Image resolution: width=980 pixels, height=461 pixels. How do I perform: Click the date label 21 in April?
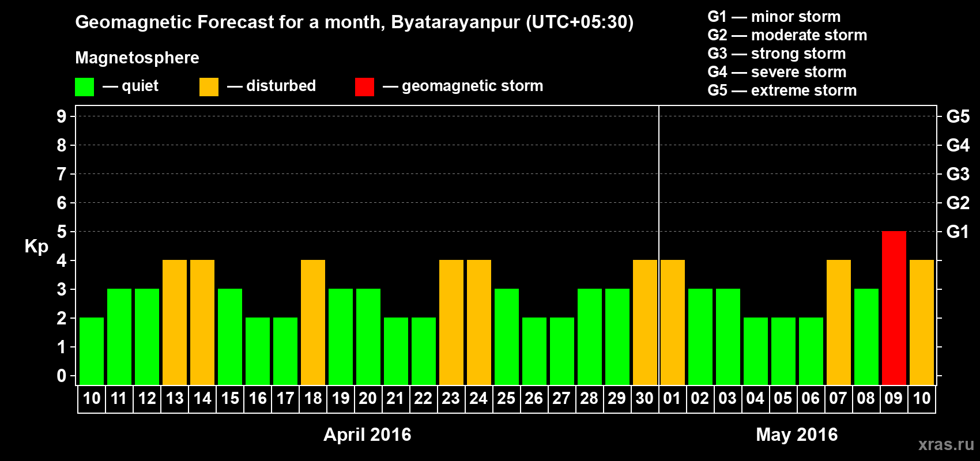click(x=395, y=399)
